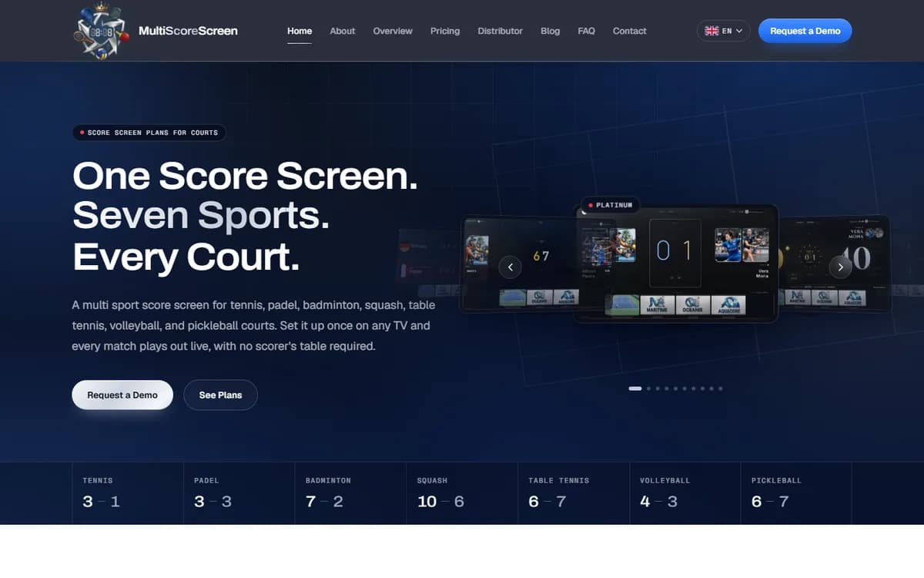Show previous slide with left carousel arrow
Image resolution: width=924 pixels, height=578 pixels.
pos(510,267)
